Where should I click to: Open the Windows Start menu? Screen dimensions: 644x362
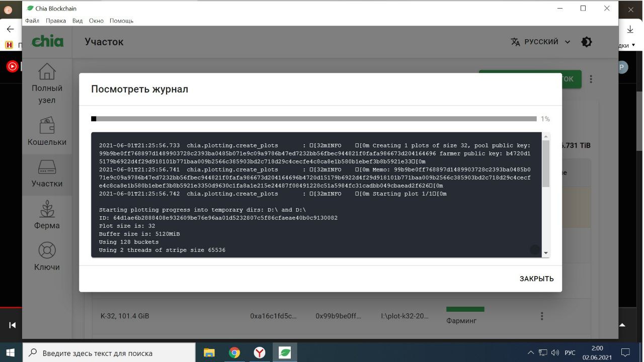[x=10, y=352]
